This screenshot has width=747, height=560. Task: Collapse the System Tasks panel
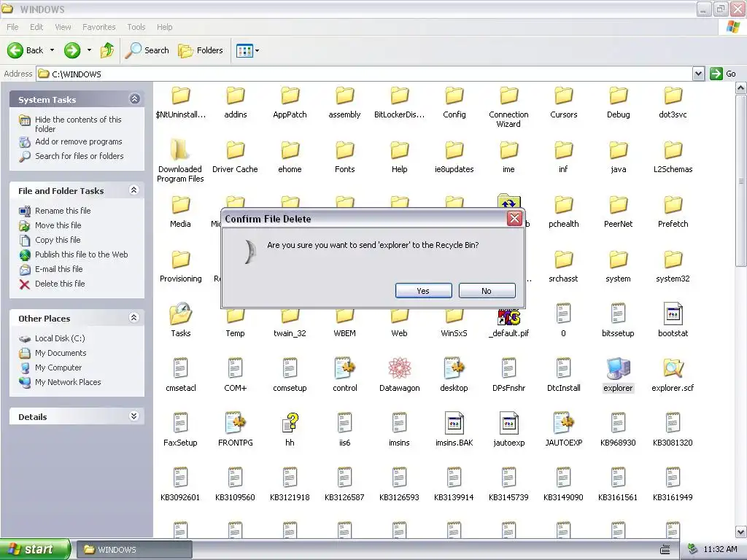point(134,99)
